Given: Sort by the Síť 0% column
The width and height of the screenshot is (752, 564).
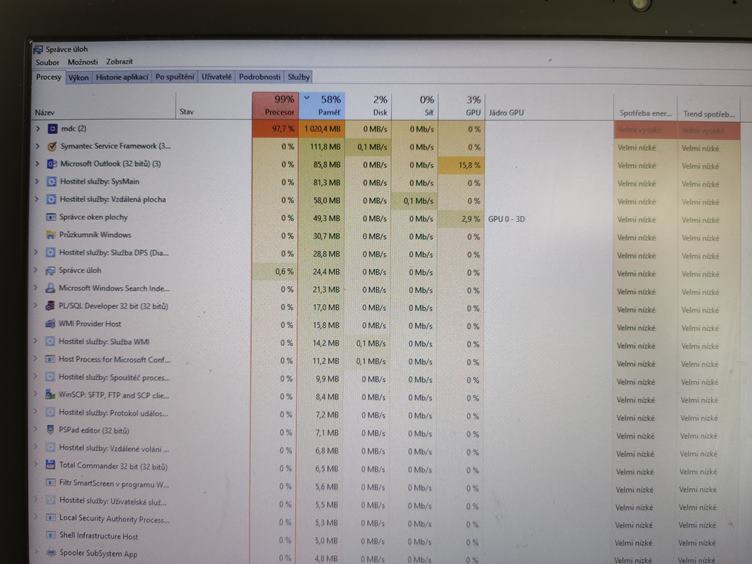Looking at the screenshot, I should pyautogui.click(x=415, y=106).
